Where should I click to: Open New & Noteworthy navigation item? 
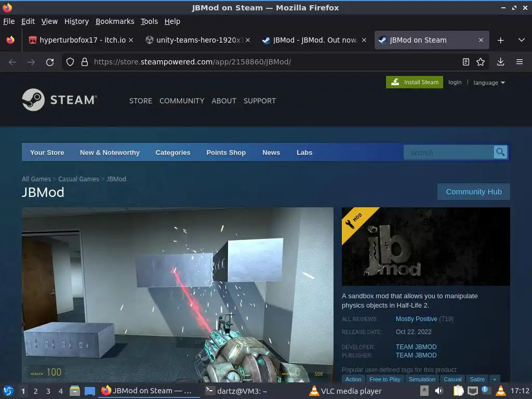tap(110, 152)
